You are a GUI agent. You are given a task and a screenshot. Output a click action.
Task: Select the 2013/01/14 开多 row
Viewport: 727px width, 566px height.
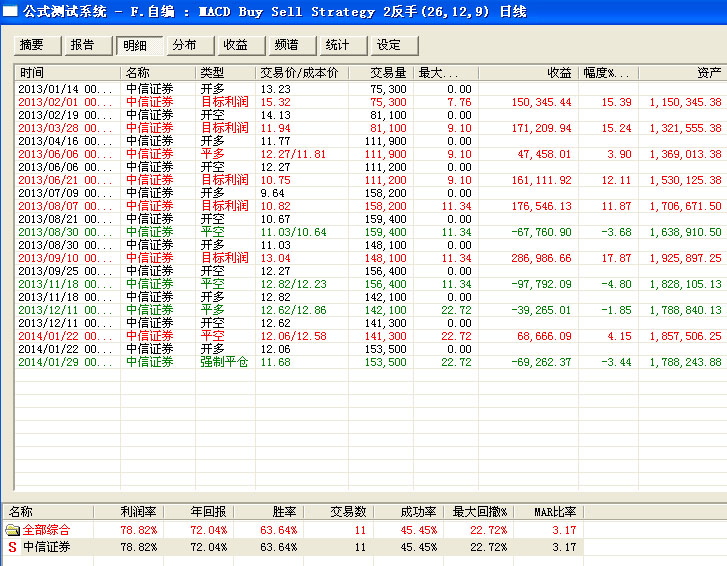[370, 89]
